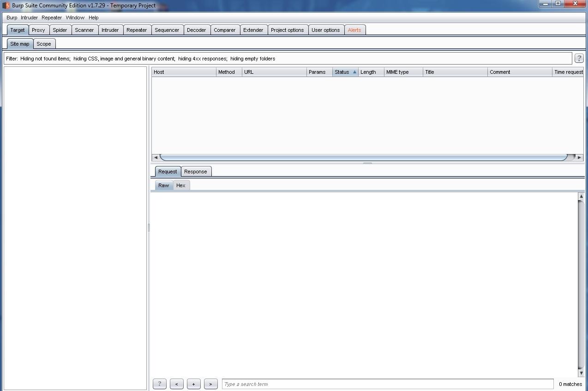Select the Response tab
Image resolution: width=588 pixels, height=391 pixels.
click(196, 171)
